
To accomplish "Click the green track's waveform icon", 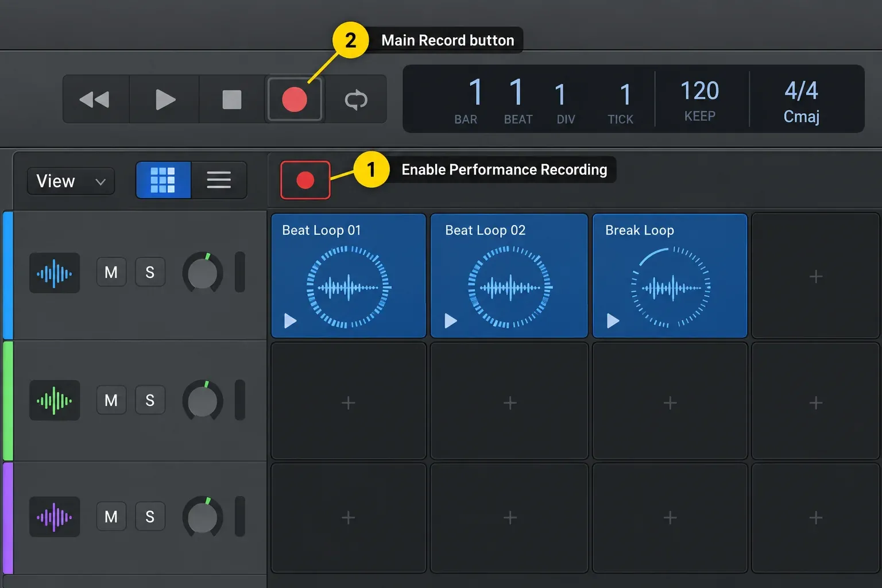I will click(55, 400).
